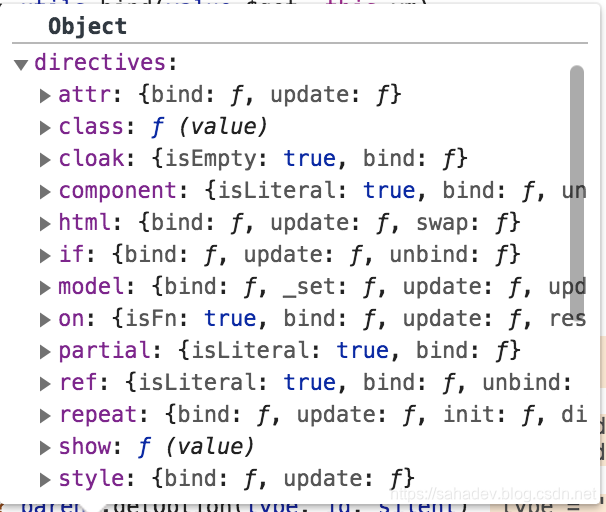The image size is (606, 512).
Task: Expand the partial directive entry
Action: click(x=45, y=352)
